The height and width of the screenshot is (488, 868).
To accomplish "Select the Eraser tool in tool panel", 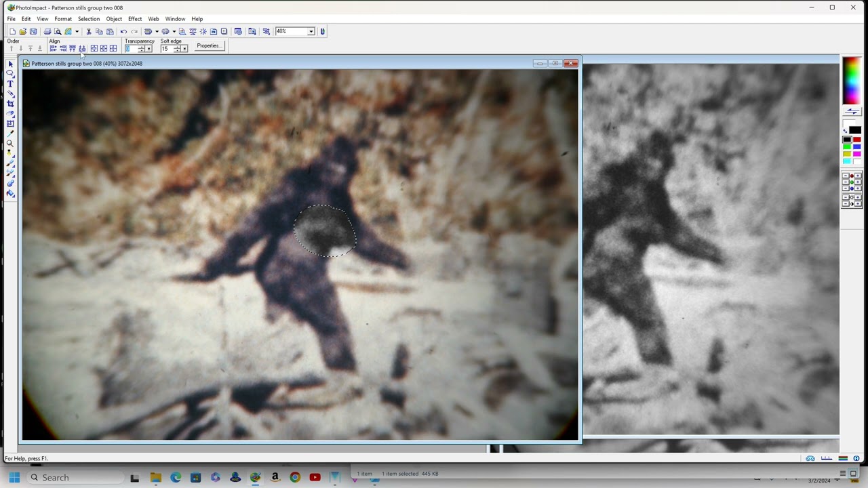I will [x=10, y=113].
